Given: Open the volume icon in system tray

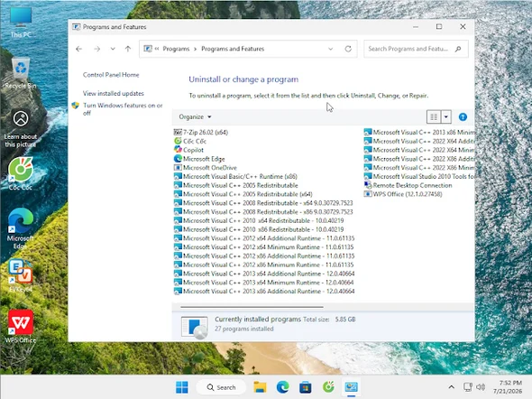Looking at the screenshot, I should tap(480, 387).
